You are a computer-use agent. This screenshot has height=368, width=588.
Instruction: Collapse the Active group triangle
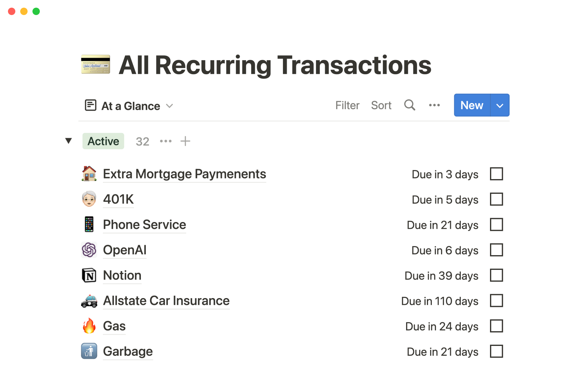69,141
